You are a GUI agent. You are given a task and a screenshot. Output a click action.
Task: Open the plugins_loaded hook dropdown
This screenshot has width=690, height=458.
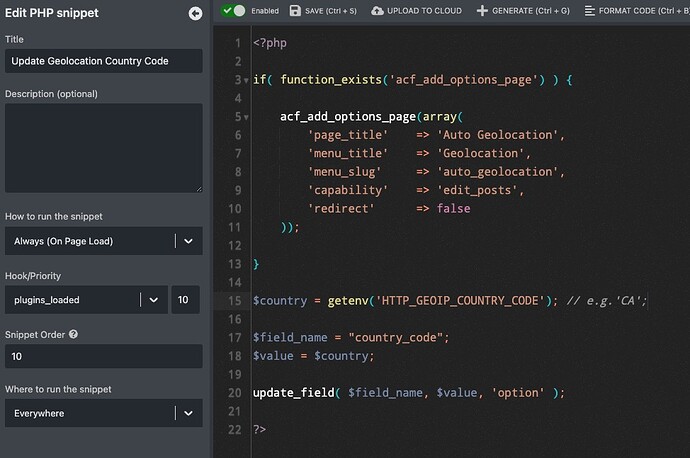click(x=86, y=300)
